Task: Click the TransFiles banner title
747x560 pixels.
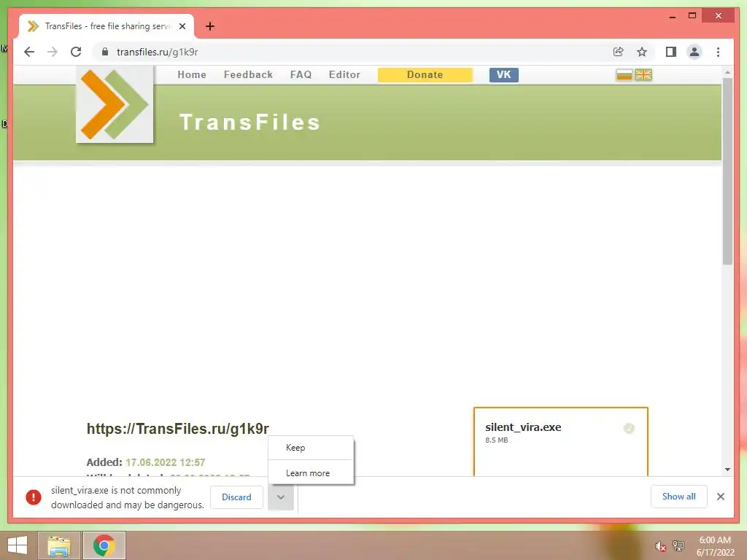Action: (249, 122)
